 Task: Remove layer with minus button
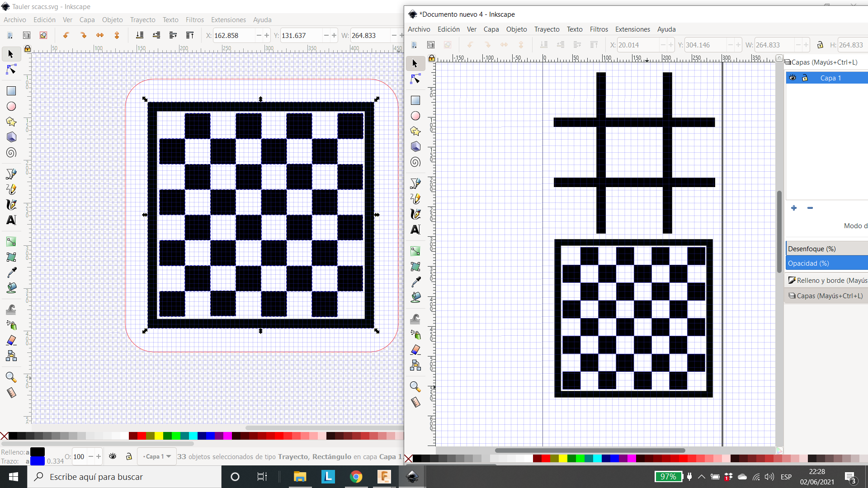[810, 208]
